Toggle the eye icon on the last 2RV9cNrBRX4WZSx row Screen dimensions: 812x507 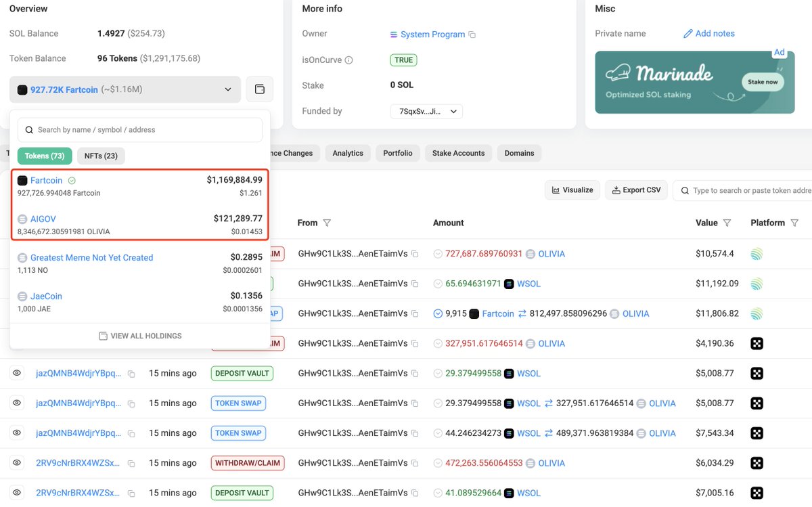point(17,493)
